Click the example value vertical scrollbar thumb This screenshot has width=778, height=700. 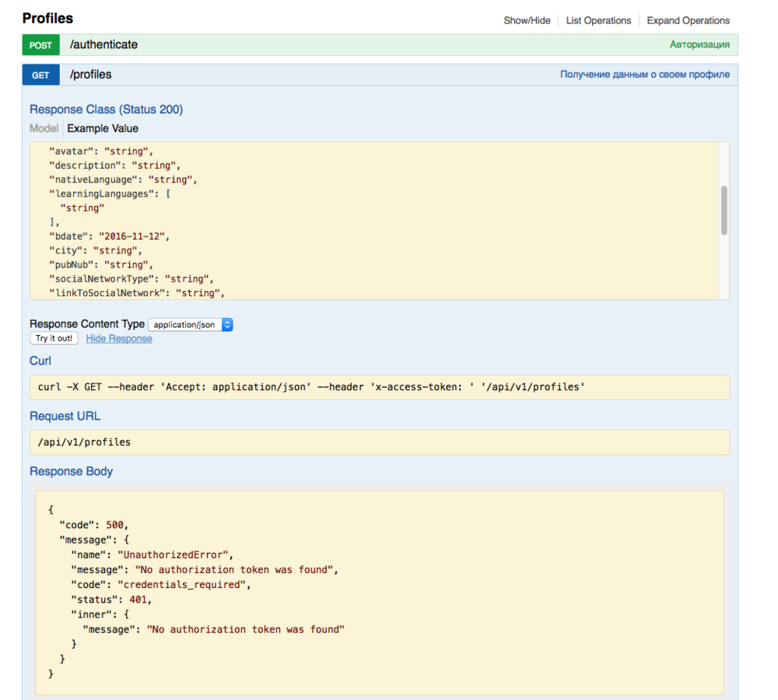pos(724,210)
